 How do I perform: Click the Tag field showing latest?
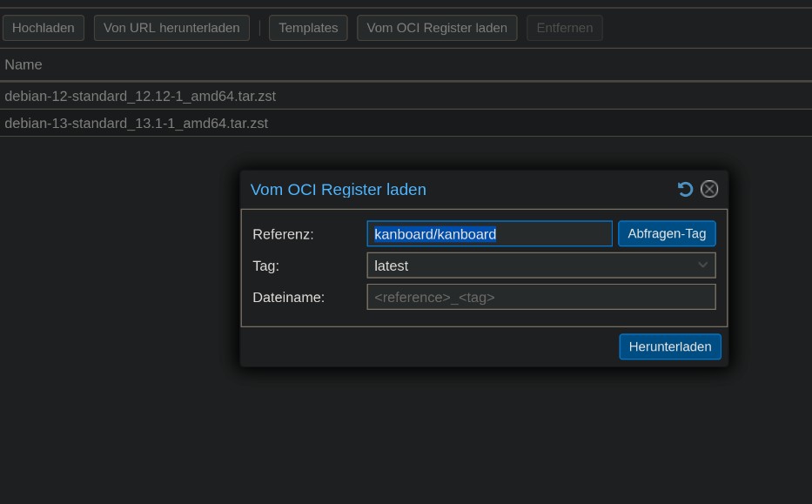pos(531,265)
